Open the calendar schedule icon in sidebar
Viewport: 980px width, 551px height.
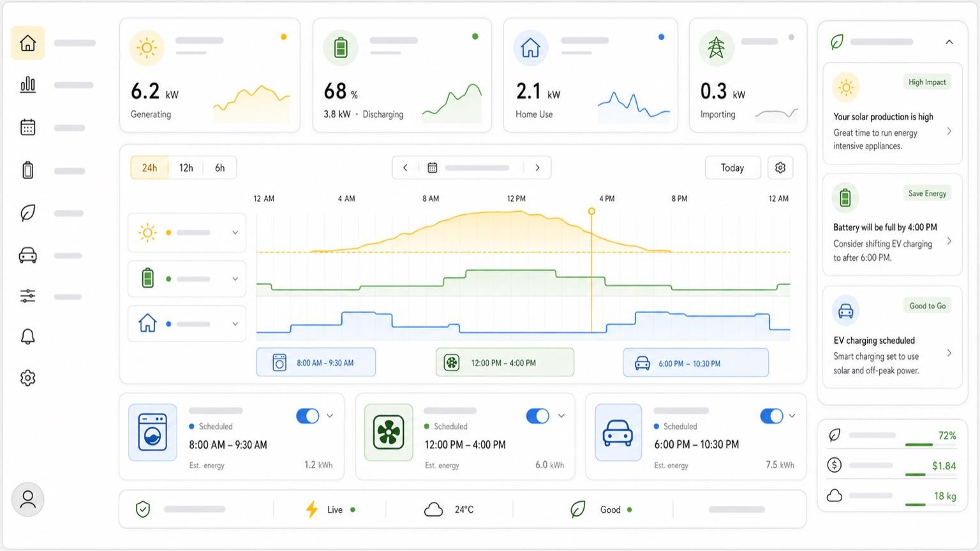click(27, 127)
